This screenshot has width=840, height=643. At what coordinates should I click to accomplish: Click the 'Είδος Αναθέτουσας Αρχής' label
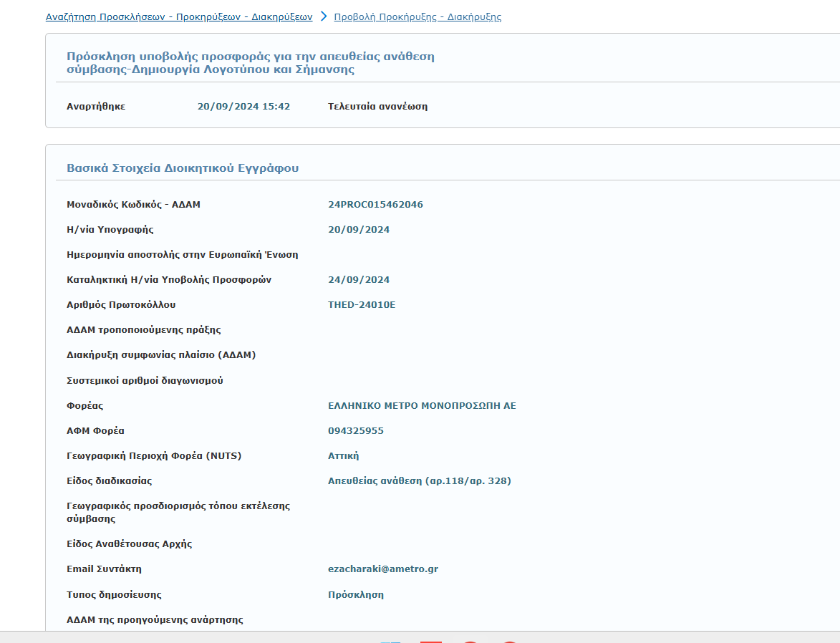pos(129,544)
